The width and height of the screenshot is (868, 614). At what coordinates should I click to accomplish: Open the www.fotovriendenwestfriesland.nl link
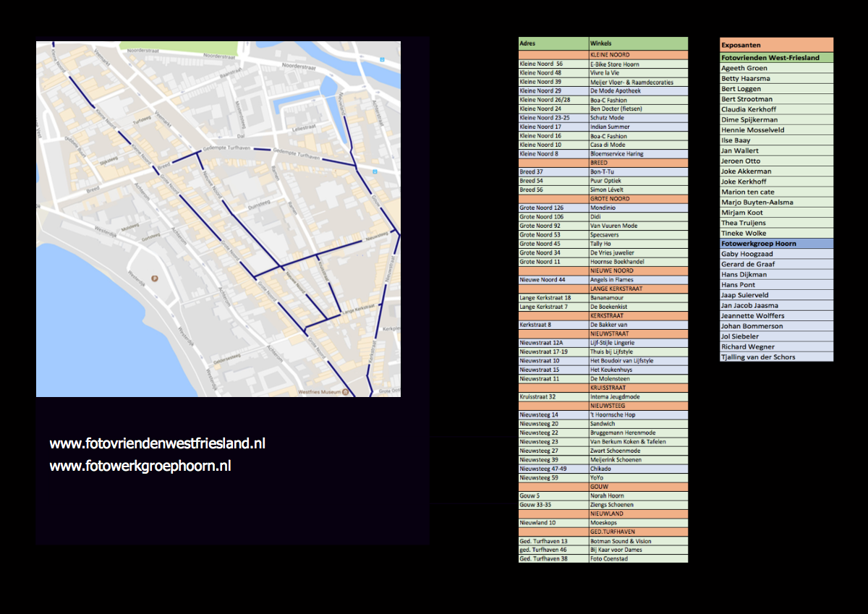coord(158,443)
